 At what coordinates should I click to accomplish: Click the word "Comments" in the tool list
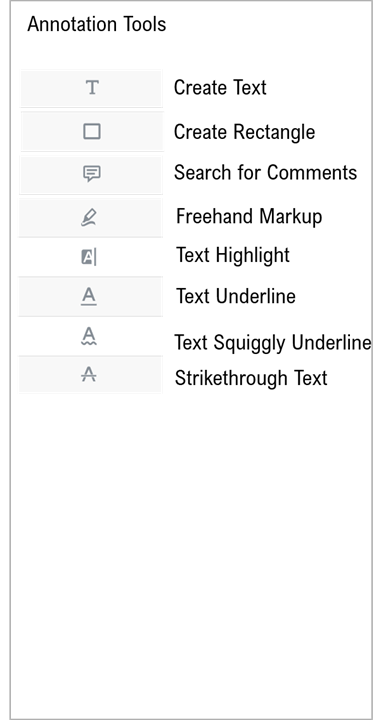[312, 173]
